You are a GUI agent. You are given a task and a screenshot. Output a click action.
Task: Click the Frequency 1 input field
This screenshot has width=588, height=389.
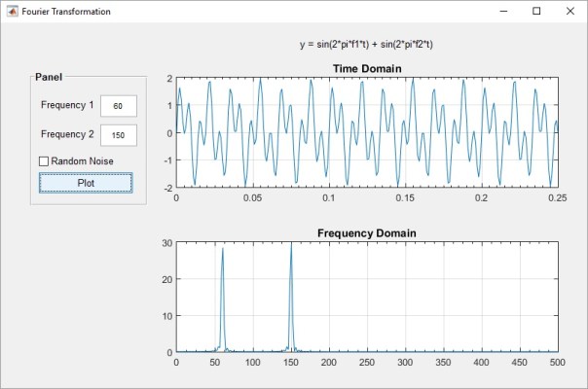click(x=118, y=105)
